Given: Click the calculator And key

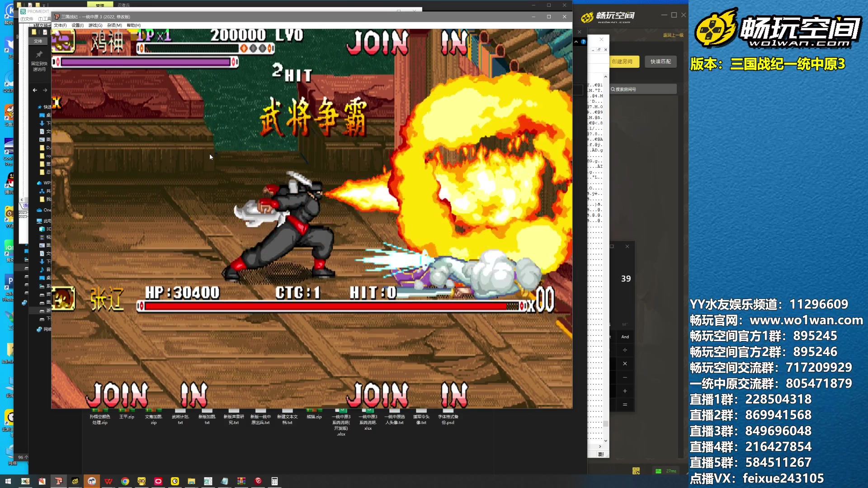Looking at the screenshot, I should click(625, 337).
